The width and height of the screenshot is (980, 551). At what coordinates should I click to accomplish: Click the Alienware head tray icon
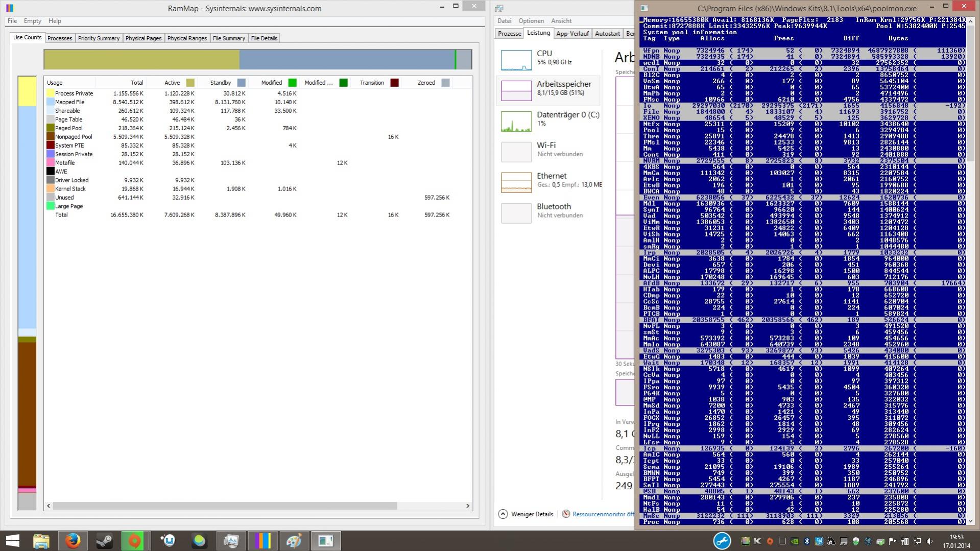click(856, 541)
